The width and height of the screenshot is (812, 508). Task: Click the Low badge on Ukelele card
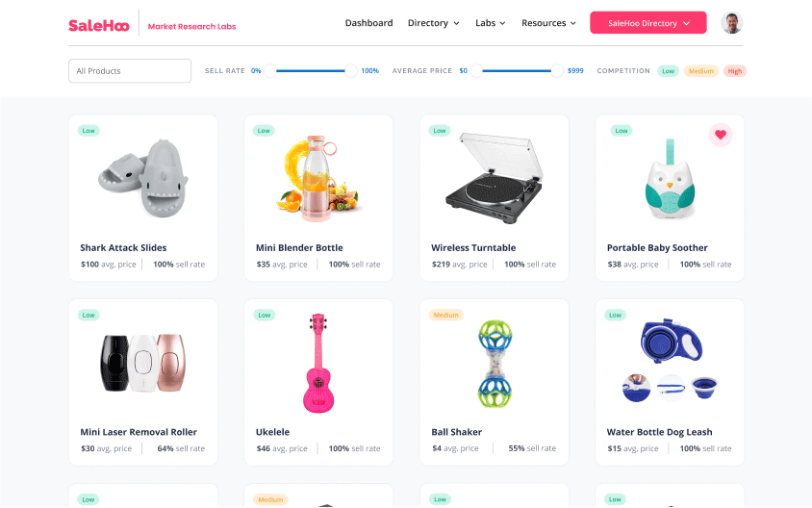pos(265,315)
